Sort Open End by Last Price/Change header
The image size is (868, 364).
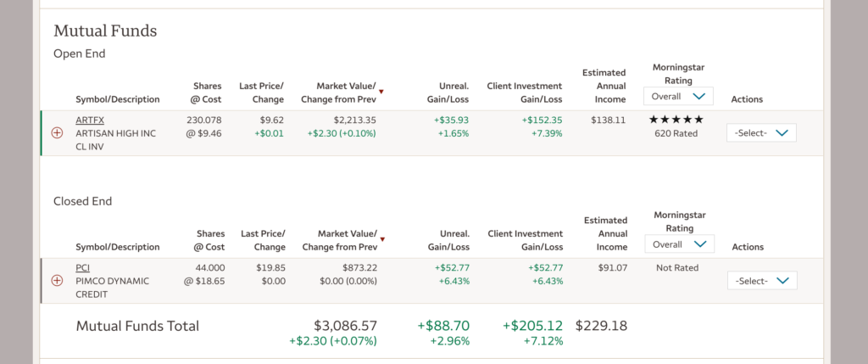(262, 92)
